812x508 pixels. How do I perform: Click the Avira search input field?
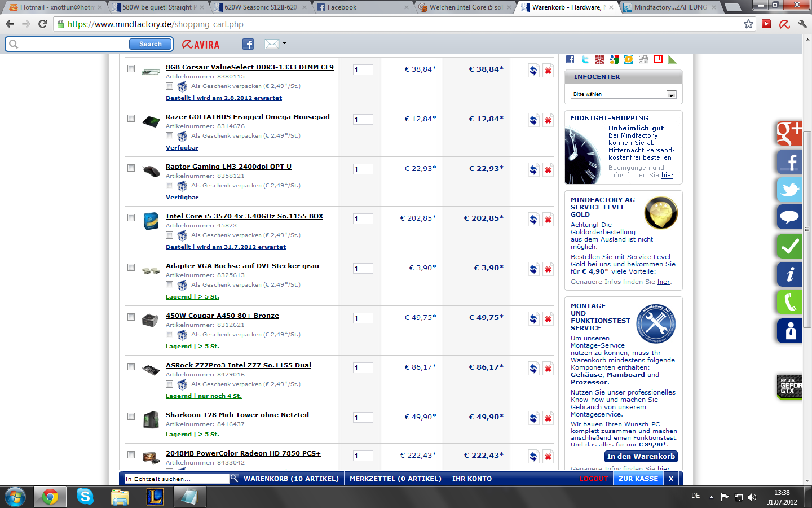[x=73, y=44]
